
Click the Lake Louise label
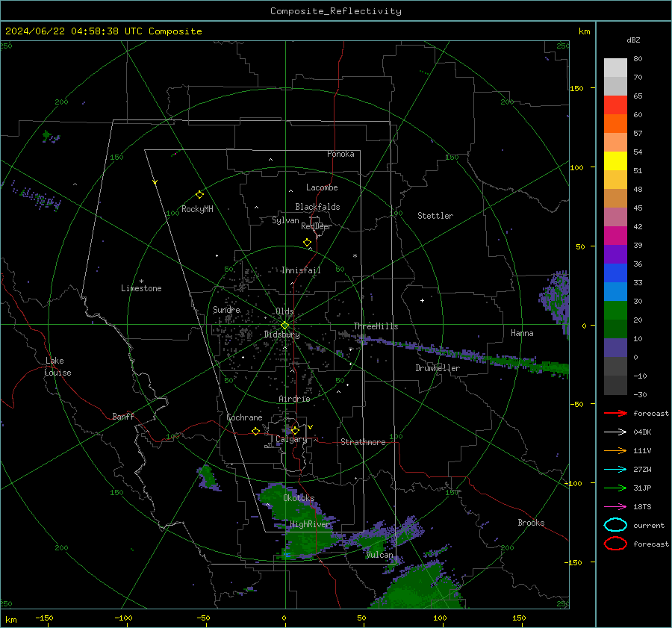pyautogui.click(x=57, y=367)
